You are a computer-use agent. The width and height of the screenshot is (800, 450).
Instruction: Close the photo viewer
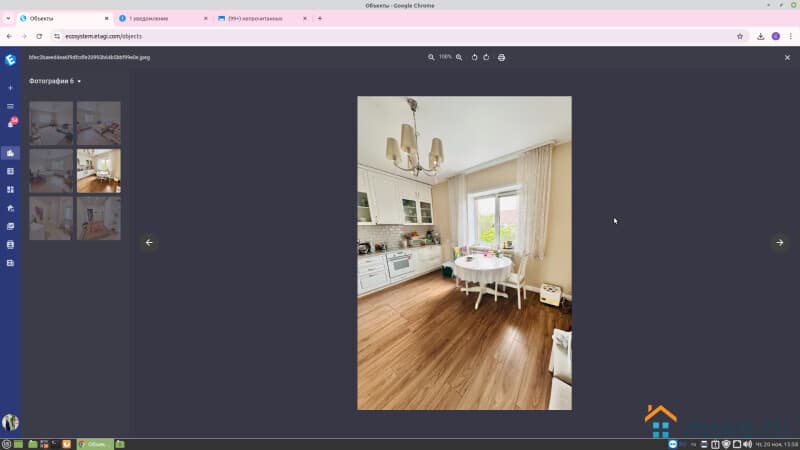coord(787,57)
